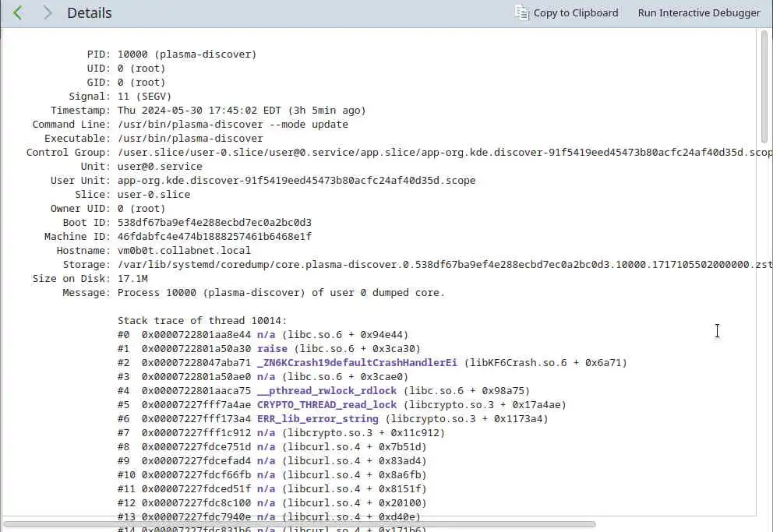Click the message 'Process 10000 ... dumped core'

pyautogui.click(x=281, y=293)
